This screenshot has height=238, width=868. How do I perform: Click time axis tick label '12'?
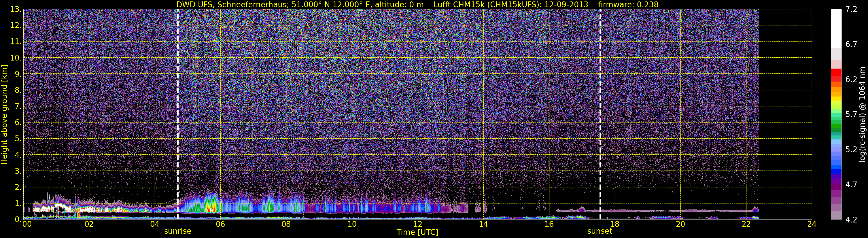[417, 224]
